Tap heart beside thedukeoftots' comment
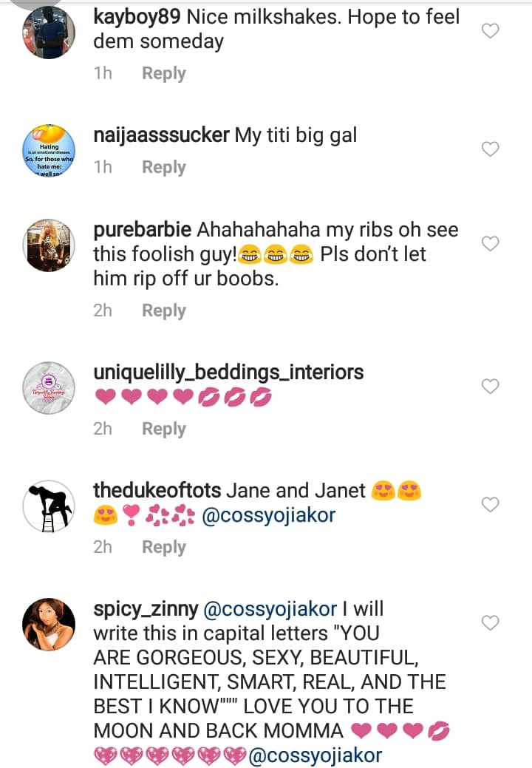This screenshot has width=532, height=768. point(491,505)
